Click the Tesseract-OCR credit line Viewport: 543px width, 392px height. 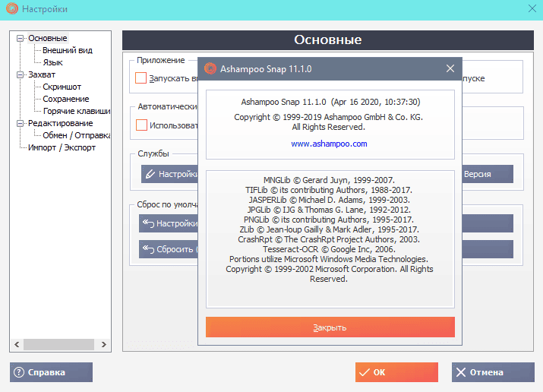tap(329, 249)
